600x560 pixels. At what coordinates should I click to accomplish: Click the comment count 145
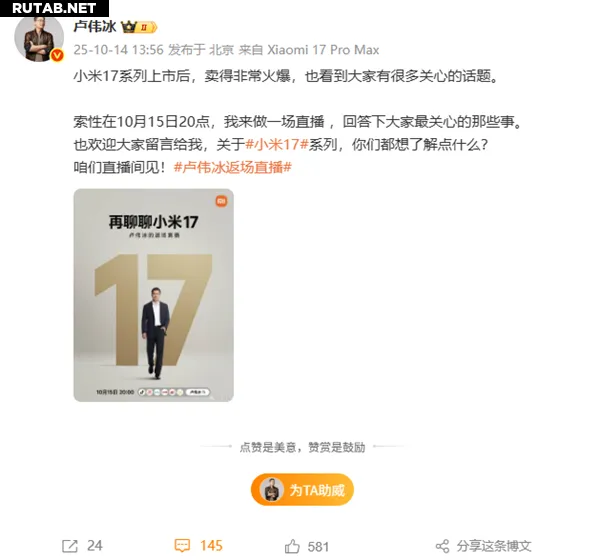click(211, 546)
